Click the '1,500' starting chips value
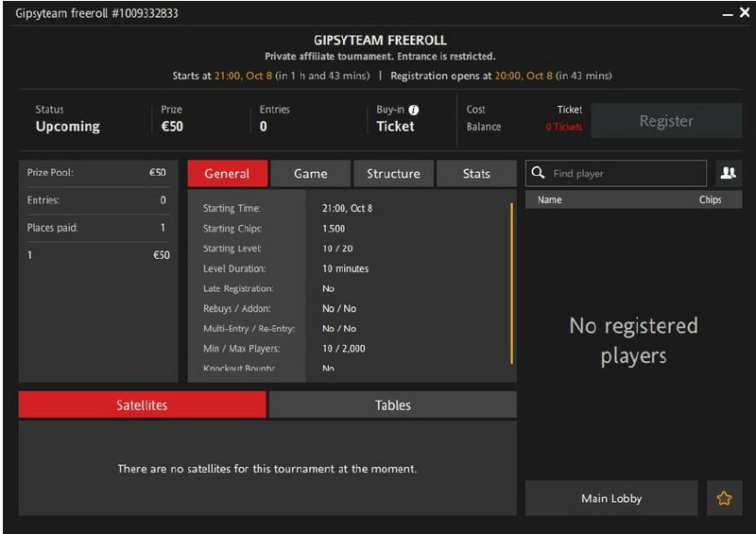The width and height of the screenshot is (756, 534). pos(334,229)
